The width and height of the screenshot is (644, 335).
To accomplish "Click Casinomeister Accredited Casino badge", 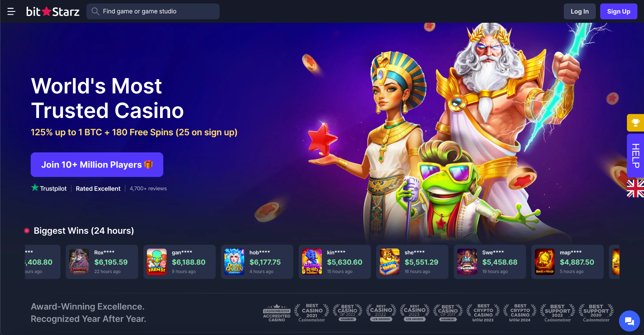I will tap(277, 313).
